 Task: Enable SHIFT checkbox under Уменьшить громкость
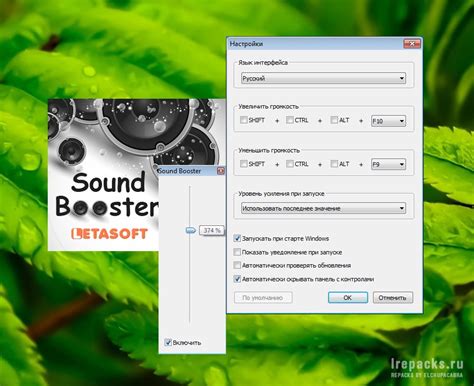(244, 164)
